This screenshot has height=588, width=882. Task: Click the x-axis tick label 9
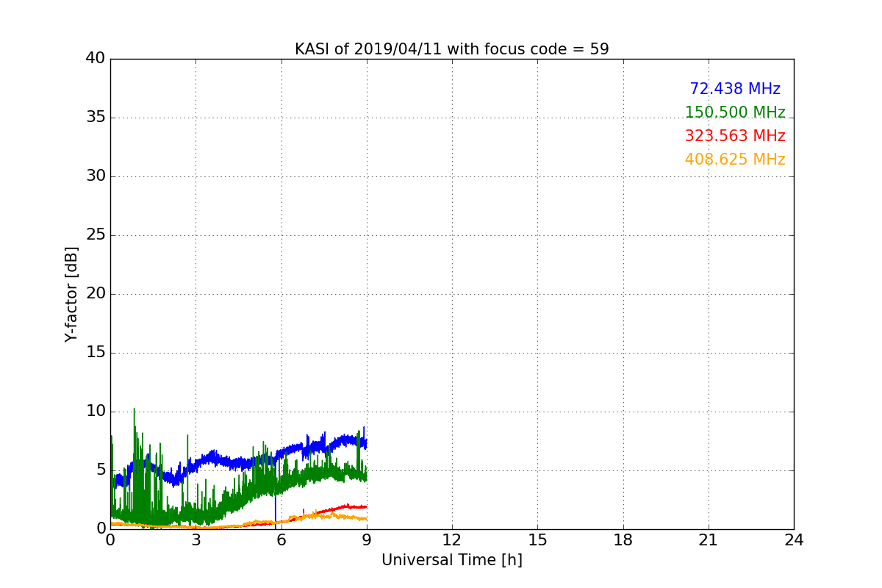point(366,540)
